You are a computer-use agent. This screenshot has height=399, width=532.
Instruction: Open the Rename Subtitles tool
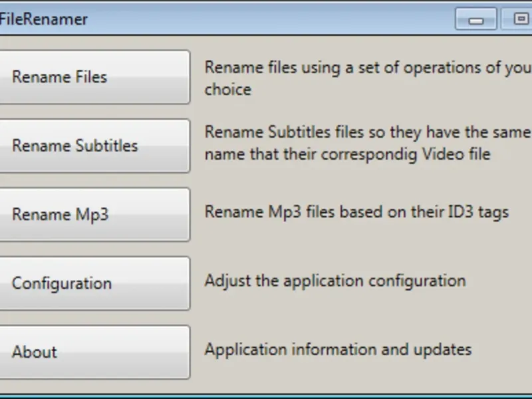[93, 146]
